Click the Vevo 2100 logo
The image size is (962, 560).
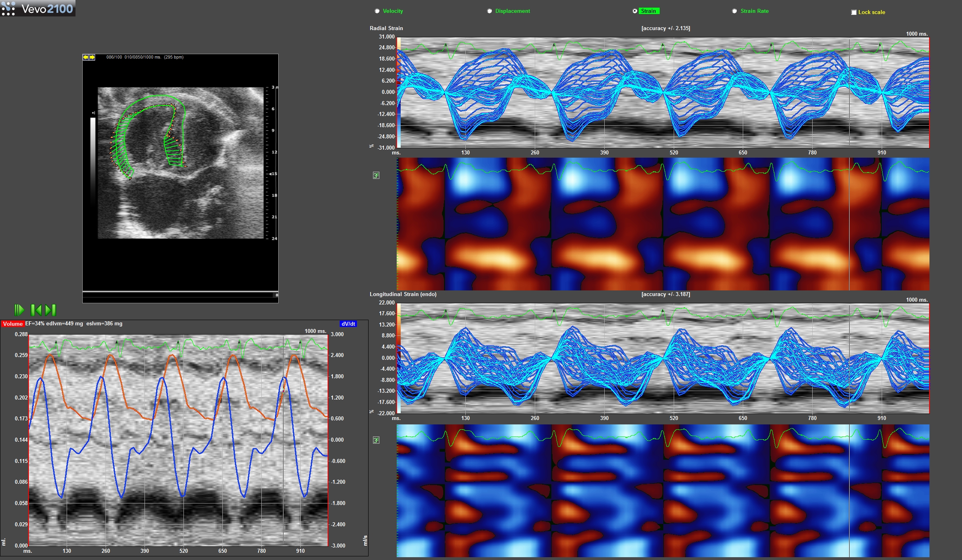(x=38, y=8)
